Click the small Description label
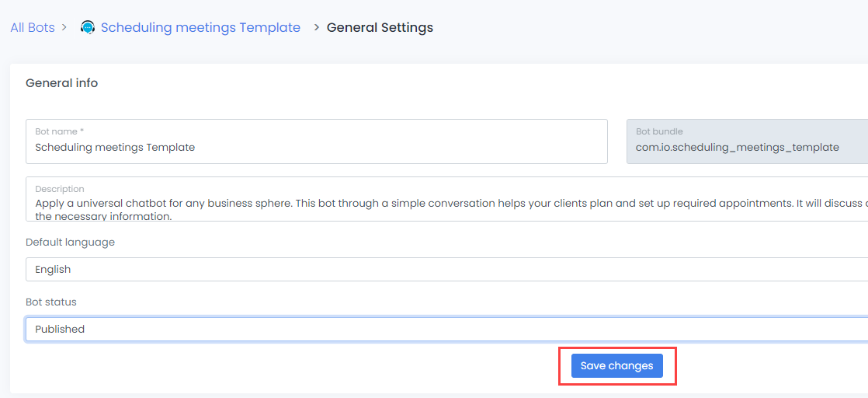Image resolution: width=868 pixels, height=398 pixels. [x=60, y=189]
